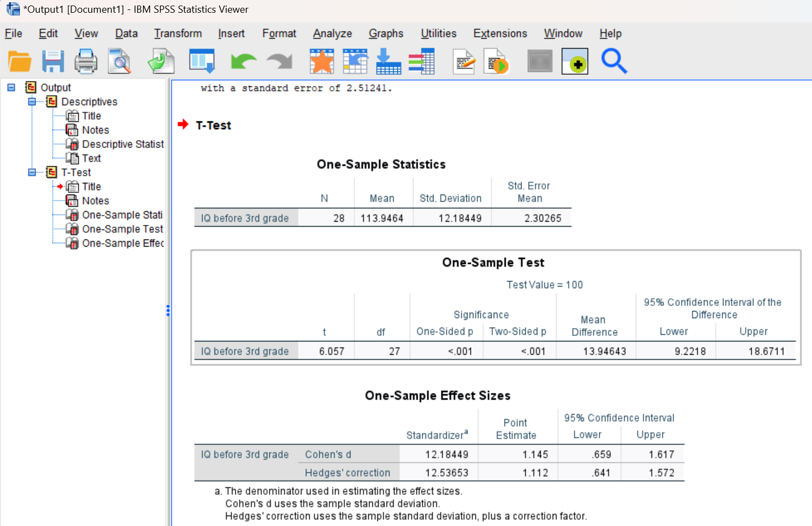Click the One-Sample Effect Sizes outline icon
Screen dimensions: 812x526
click(x=72, y=243)
